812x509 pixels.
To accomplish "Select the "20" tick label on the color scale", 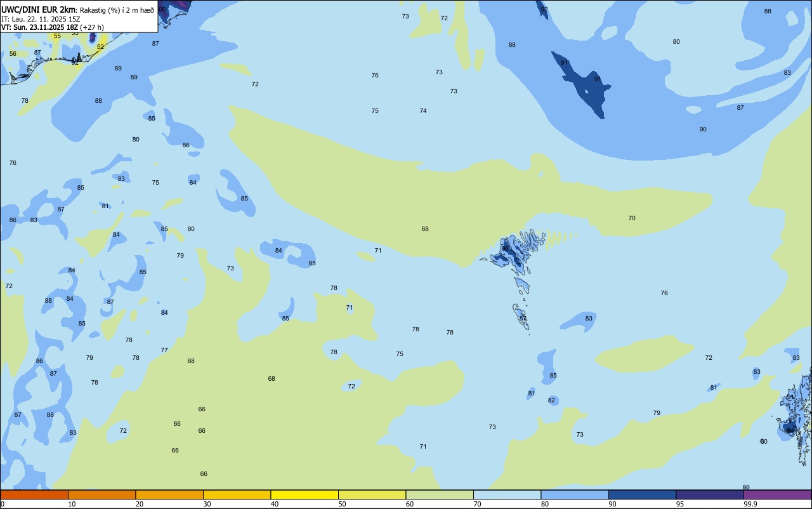I will 140,504.
